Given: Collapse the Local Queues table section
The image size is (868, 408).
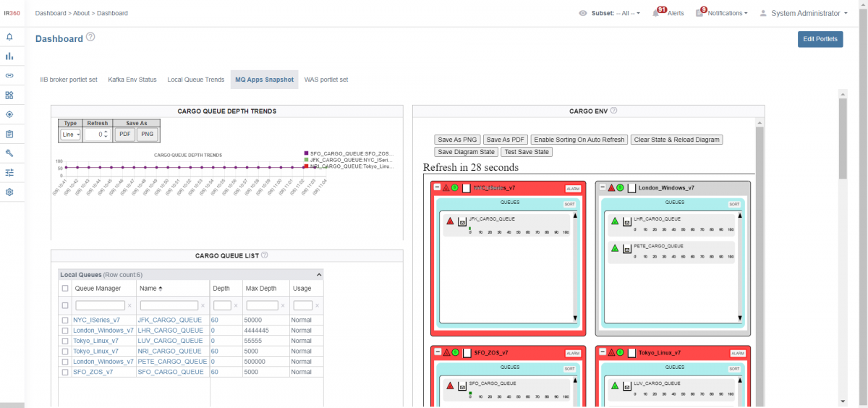Looking at the screenshot, I should 319,275.
